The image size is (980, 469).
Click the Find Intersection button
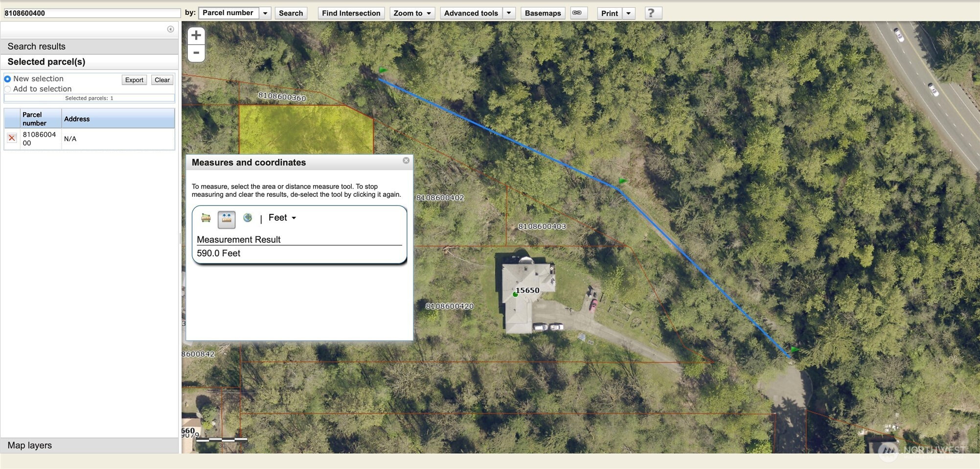351,13
